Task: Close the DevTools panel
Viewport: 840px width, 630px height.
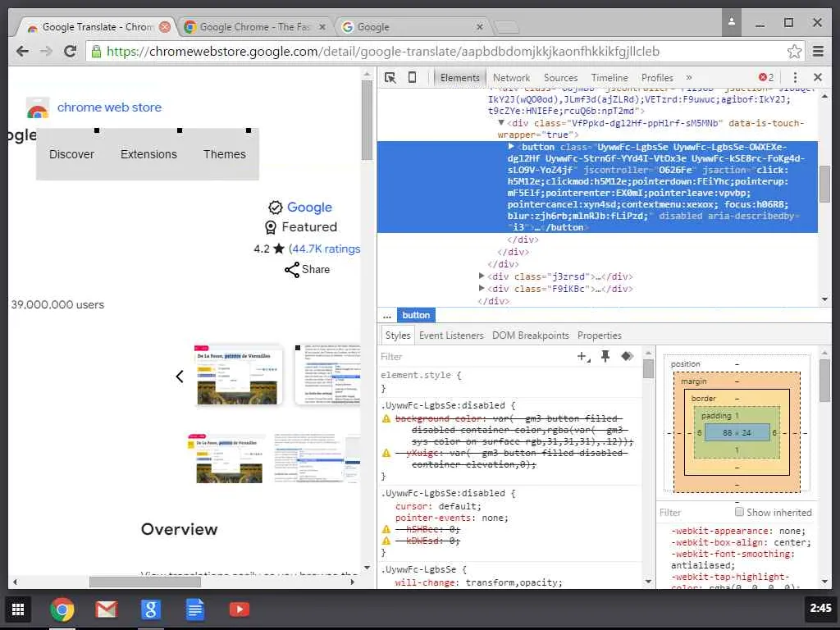Action: click(x=818, y=77)
